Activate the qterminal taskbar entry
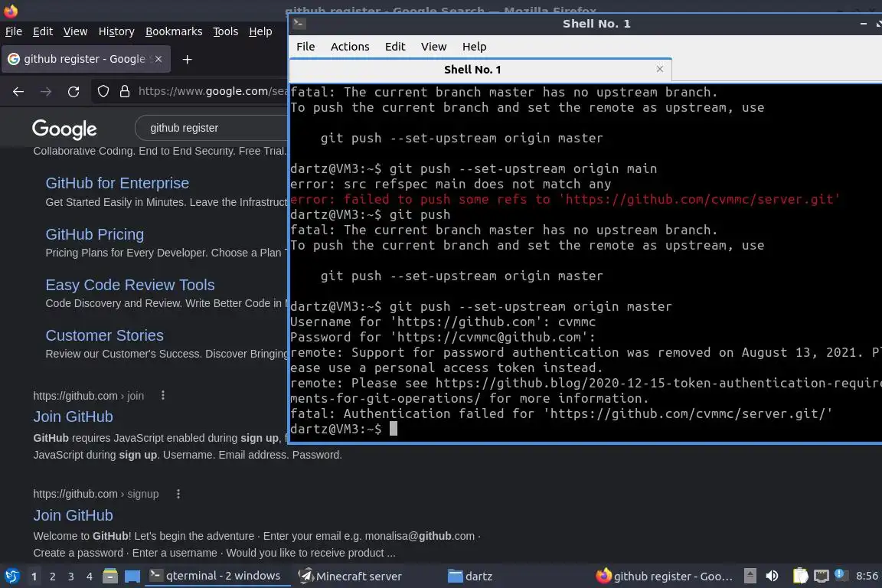The height and width of the screenshot is (588, 882). click(x=217, y=576)
